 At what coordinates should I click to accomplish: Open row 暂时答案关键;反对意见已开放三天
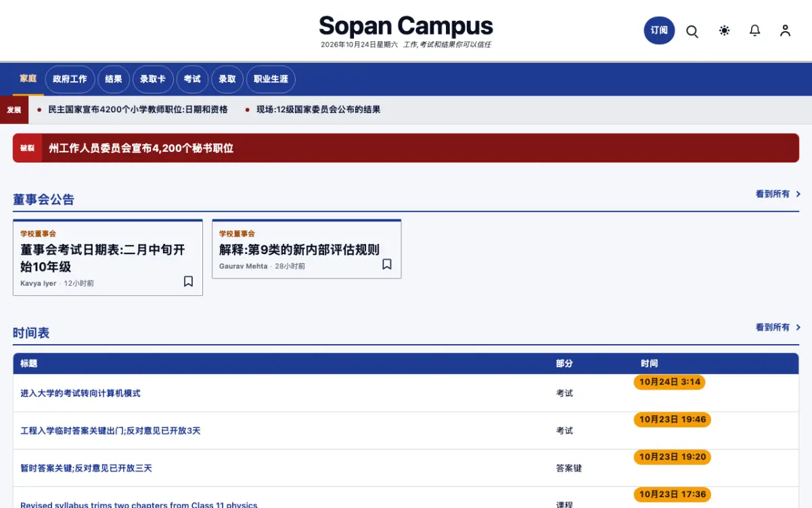[86, 468]
